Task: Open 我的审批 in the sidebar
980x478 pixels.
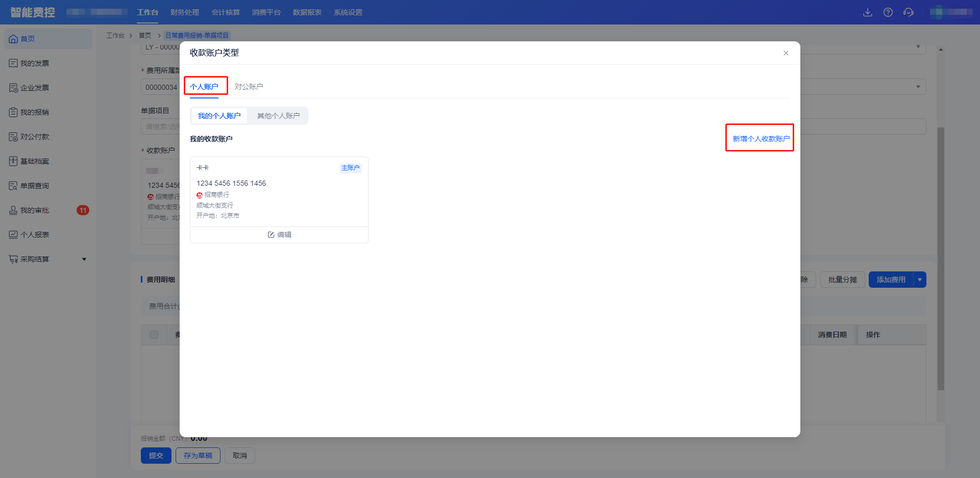Action: click(35, 210)
